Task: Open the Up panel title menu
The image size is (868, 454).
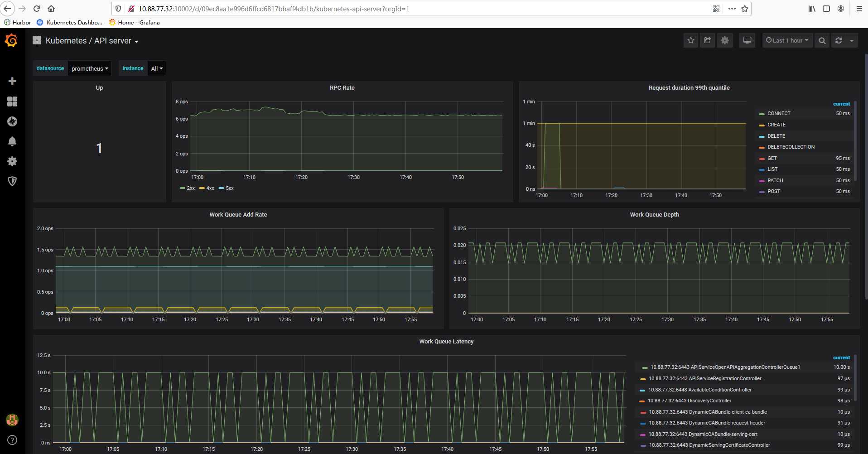Action: 99,88
